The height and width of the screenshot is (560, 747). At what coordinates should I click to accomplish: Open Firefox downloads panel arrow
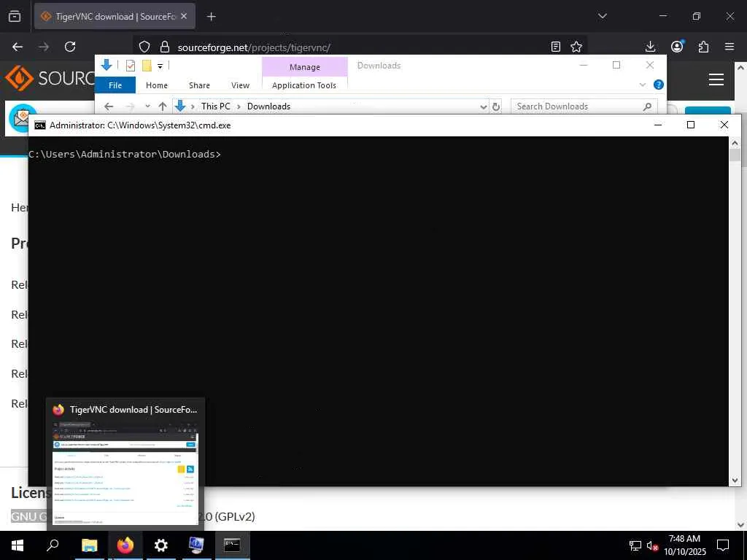pyautogui.click(x=650, y=47)
